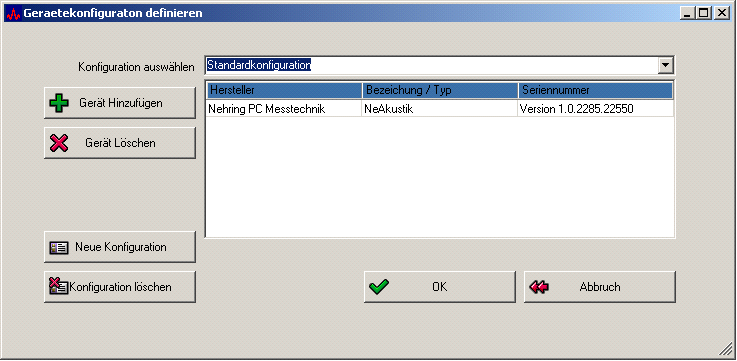The image size is (737, 361).
Task: Open the configuration dropdown arrow
Action: (665, 65)
